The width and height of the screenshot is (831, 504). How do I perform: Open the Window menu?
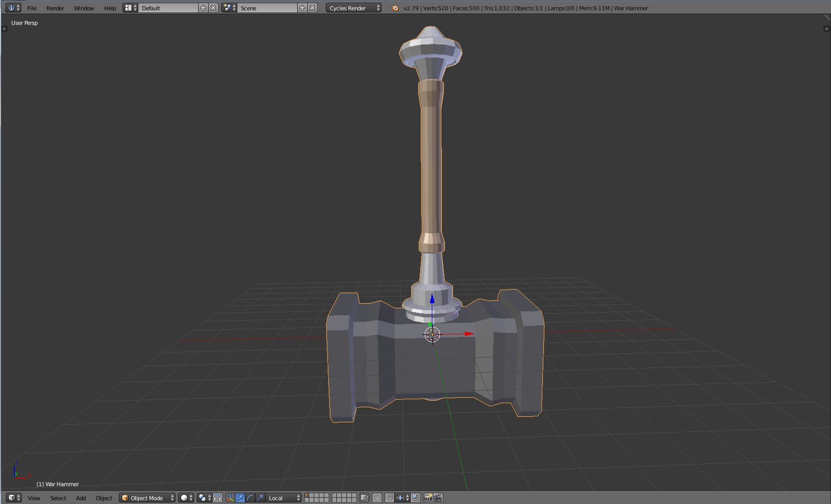(x=84, y=8)
